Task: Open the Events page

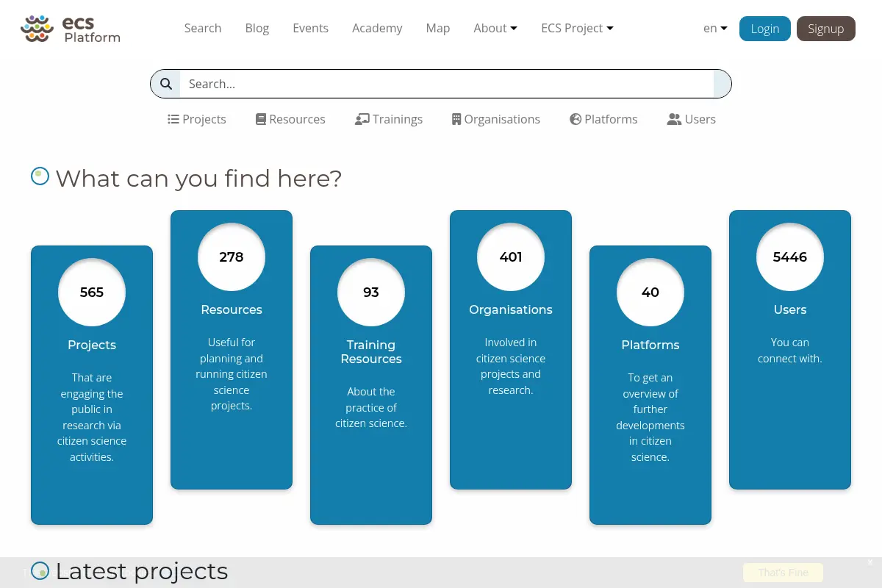Action: (310, 28)
